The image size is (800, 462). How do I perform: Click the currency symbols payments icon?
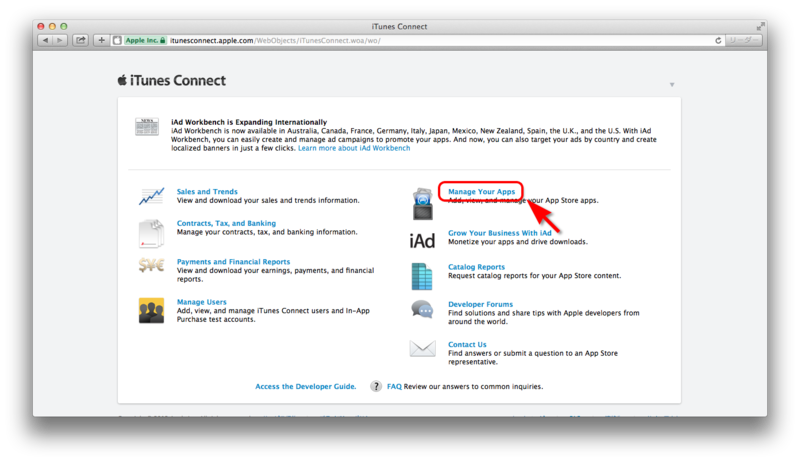click(x=152, y=265)
